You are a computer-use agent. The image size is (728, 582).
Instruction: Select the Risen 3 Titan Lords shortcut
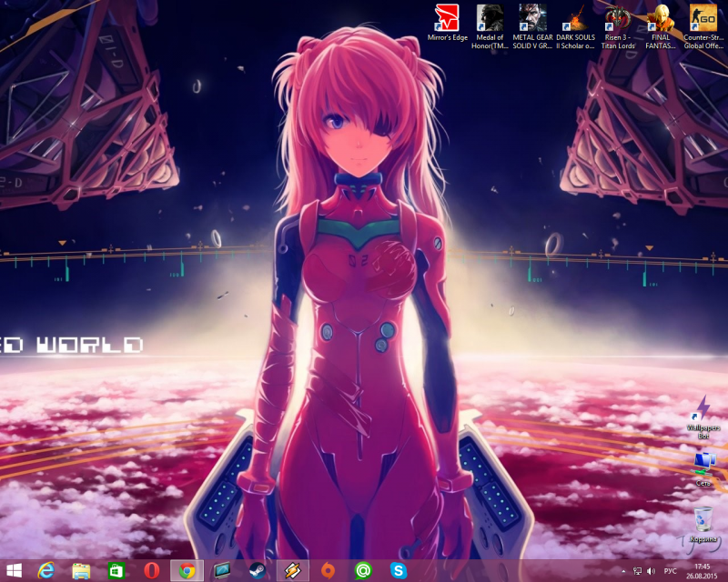coord(618,27)
